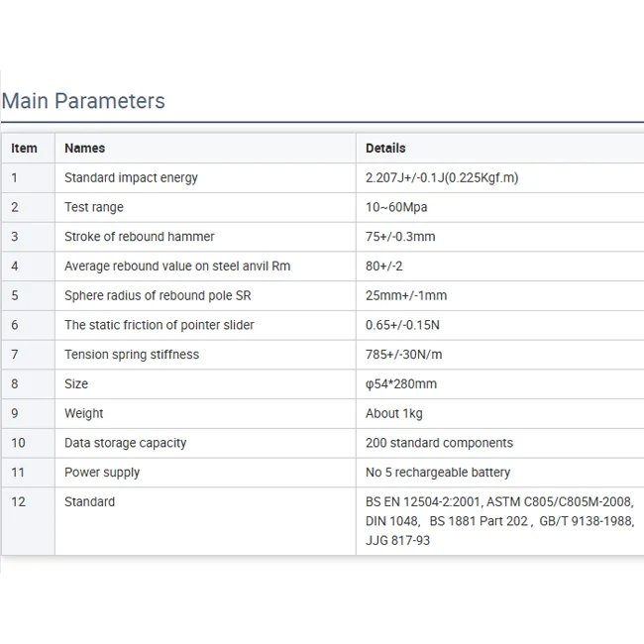
Task: Select No 5 rechargeable battery cell
Action: 438,473
